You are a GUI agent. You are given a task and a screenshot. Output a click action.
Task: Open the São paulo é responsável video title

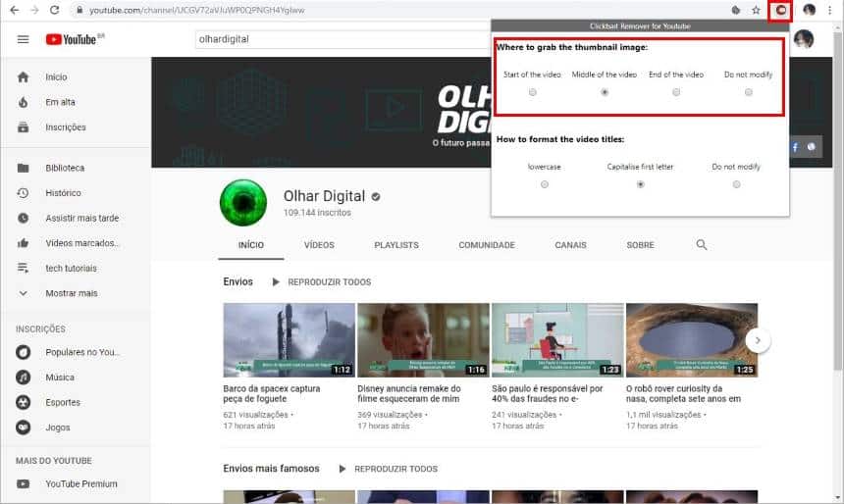pyautogui.click(x=548, y=394)
